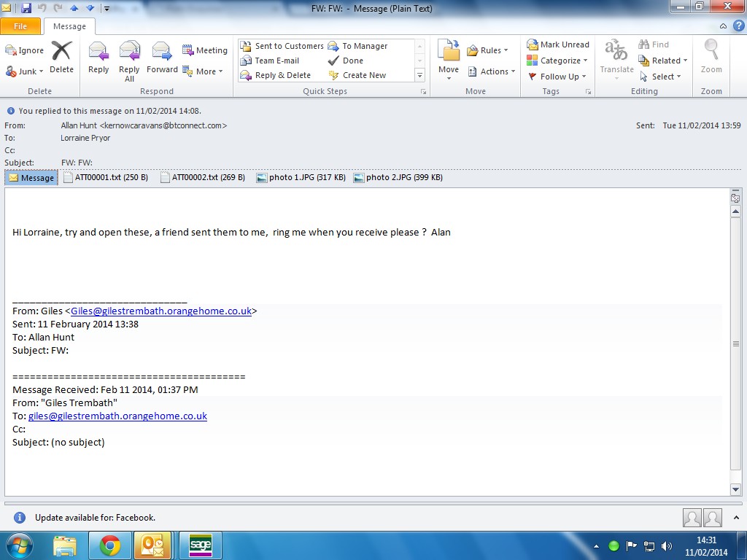
Task: Open the Related dropdown
Action: coord(662,61)
